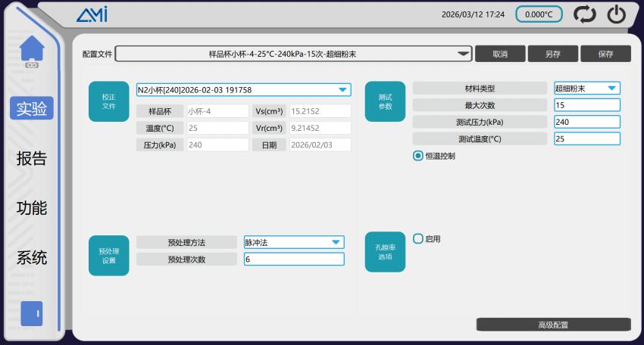This screenshot has width=644, height=345.
Task: Click the calibration 温度(°C) value field
Action: coord(218,128)
